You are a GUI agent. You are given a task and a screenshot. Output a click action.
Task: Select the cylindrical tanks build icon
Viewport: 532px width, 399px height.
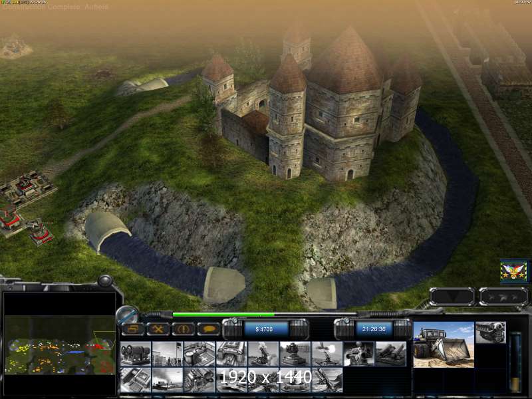click(199, 380)
